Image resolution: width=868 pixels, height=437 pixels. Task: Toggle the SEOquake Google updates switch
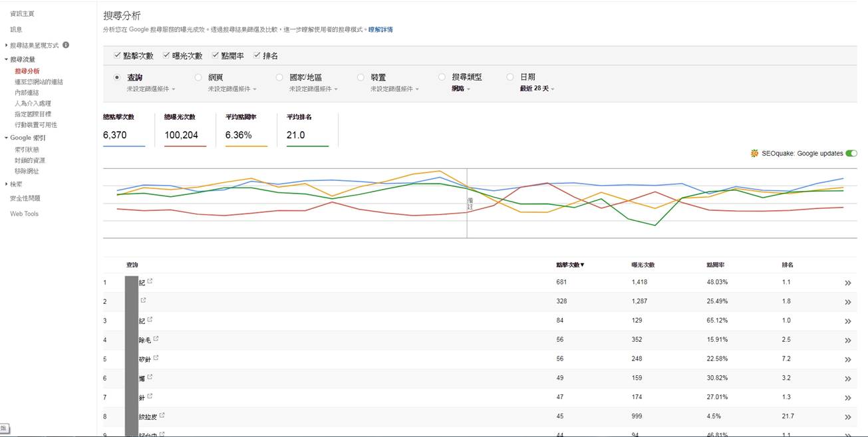click(851, 153)
